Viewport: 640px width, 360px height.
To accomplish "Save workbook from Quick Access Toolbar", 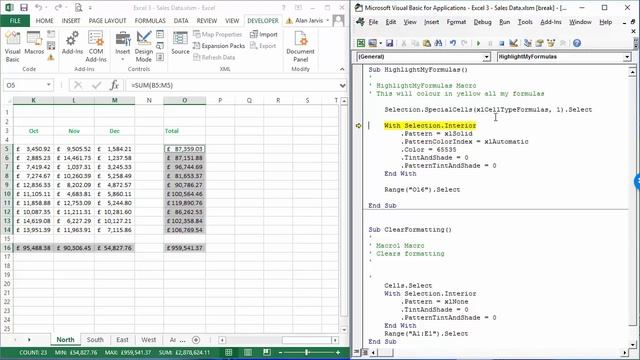I will 24,8.
